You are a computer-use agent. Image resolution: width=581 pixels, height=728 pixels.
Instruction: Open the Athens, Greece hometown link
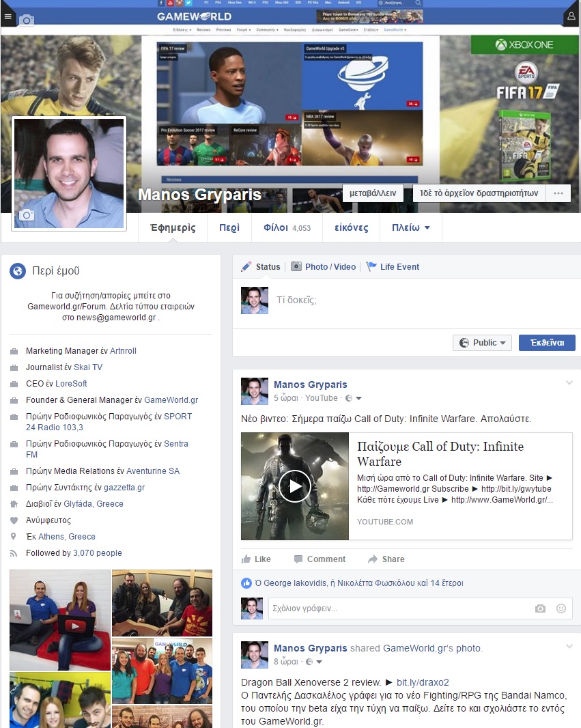pyautogui.click(x=67, y=537)
